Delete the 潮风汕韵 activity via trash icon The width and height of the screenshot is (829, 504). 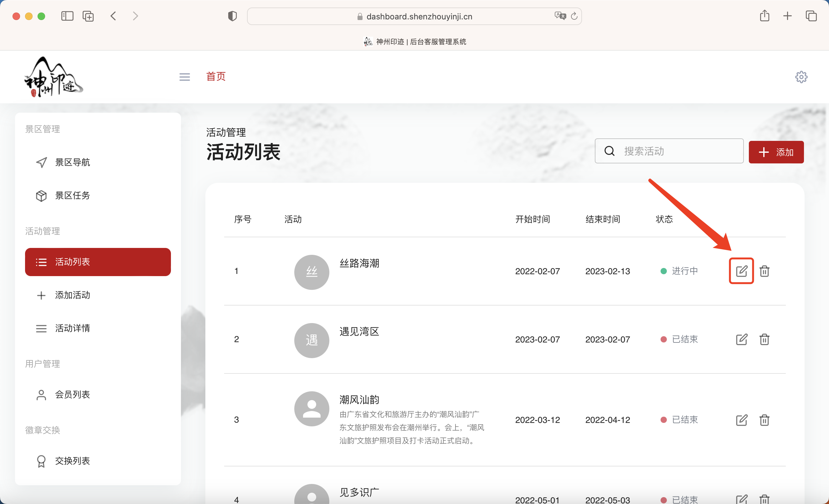coord(765,419)
